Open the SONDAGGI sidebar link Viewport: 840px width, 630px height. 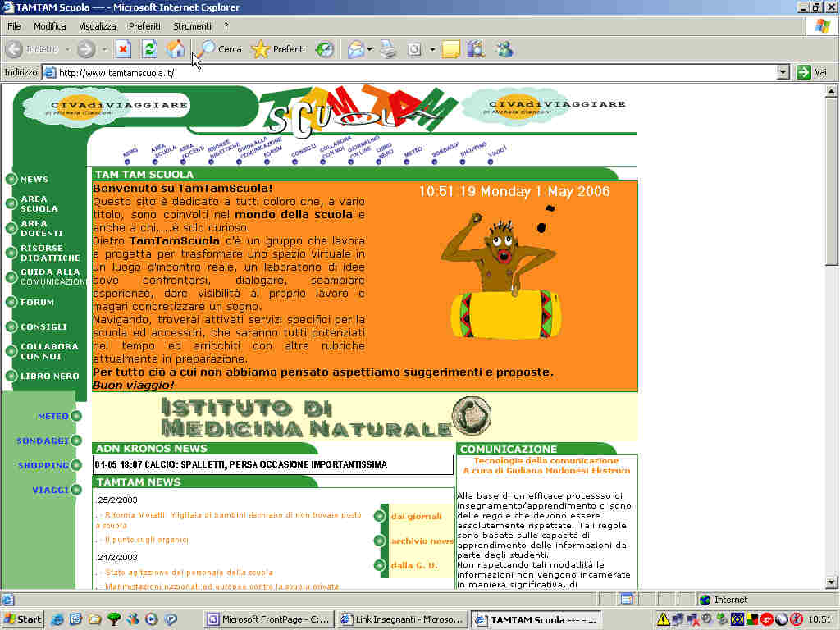(x=43, y=441)
